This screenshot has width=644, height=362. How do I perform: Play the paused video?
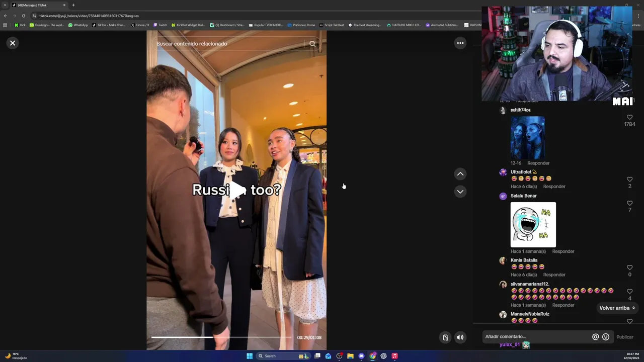236,190
